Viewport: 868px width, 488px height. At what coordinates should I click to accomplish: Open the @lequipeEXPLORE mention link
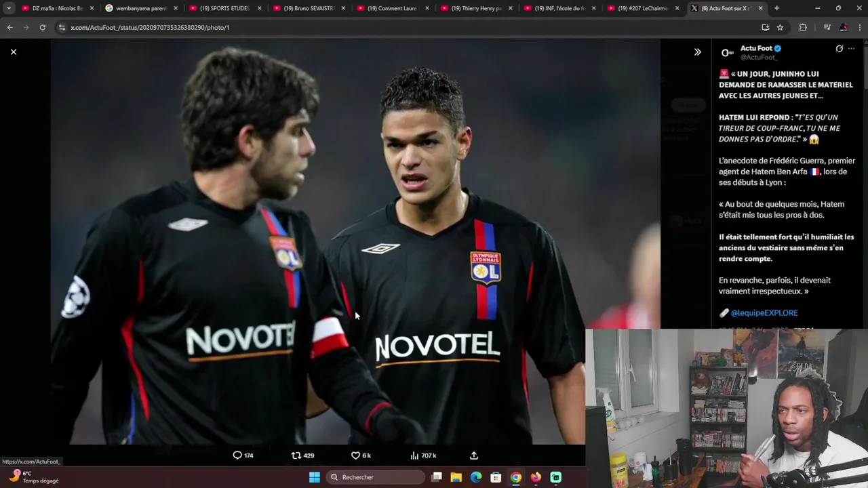764,313
